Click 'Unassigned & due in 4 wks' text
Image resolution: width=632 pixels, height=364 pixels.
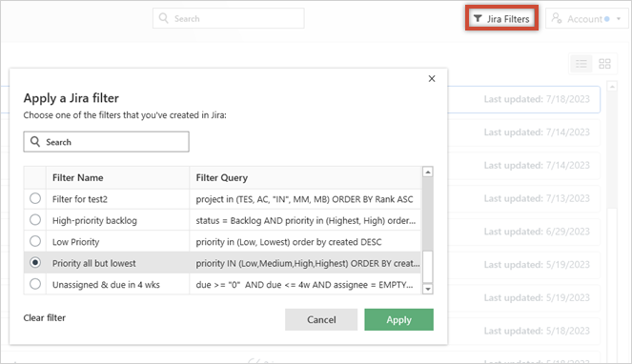tap(106, 285)
